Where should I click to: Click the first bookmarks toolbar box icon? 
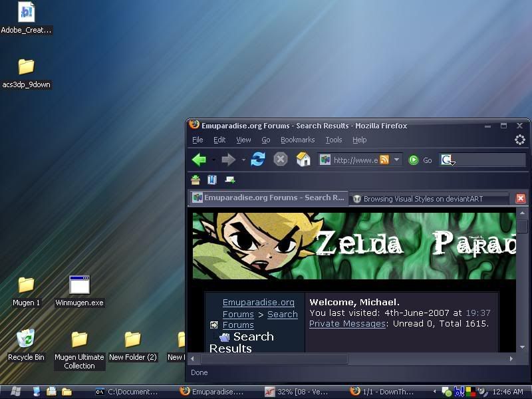point(196,180)
